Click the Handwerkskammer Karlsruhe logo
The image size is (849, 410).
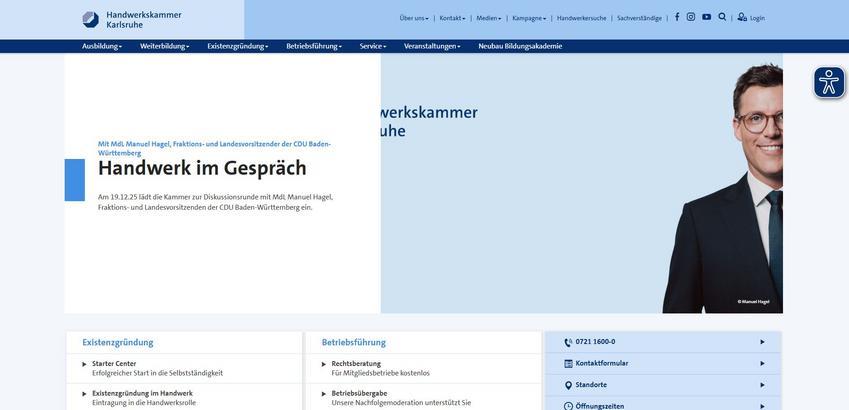[x=132, y=19]
